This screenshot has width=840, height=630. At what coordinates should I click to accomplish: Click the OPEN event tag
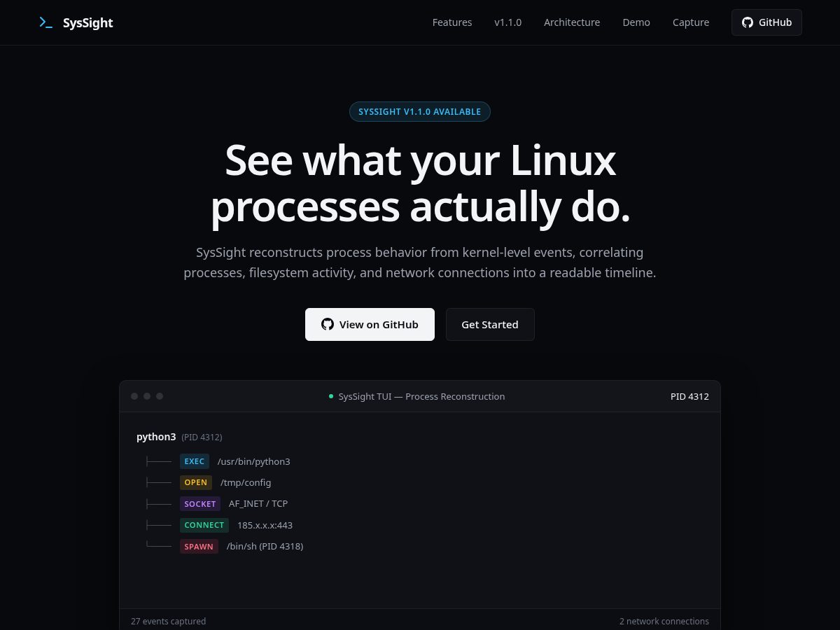[196, 482]
